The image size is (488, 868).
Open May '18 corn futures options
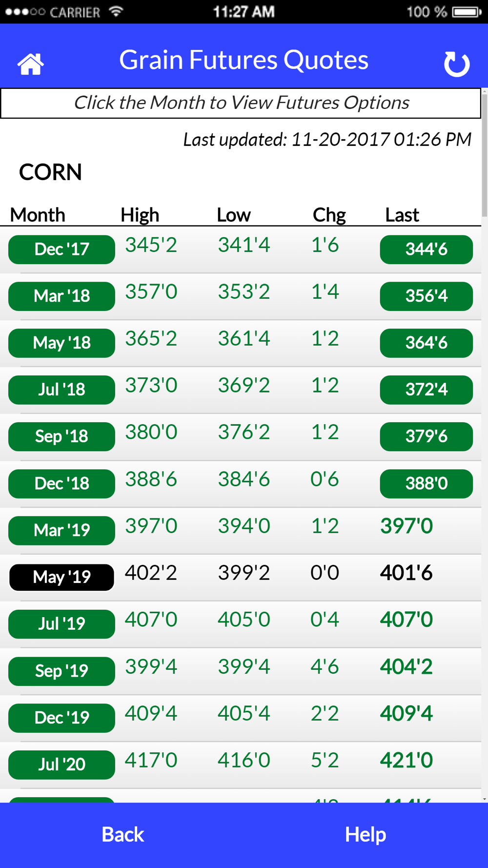61,343
